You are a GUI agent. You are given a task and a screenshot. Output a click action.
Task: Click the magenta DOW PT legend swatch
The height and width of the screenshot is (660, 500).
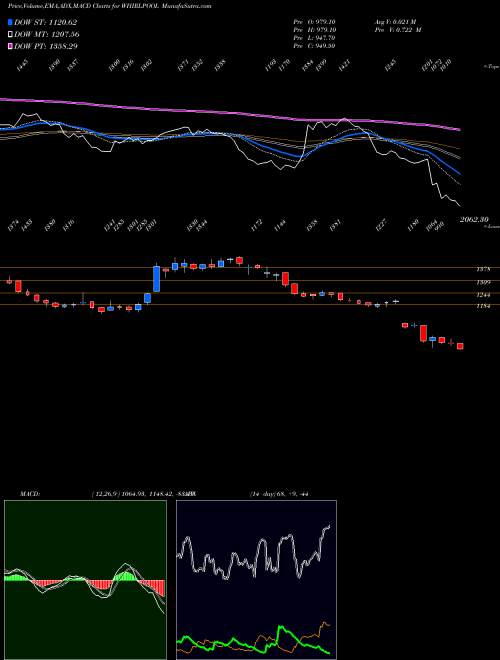[x=10, y=46]
